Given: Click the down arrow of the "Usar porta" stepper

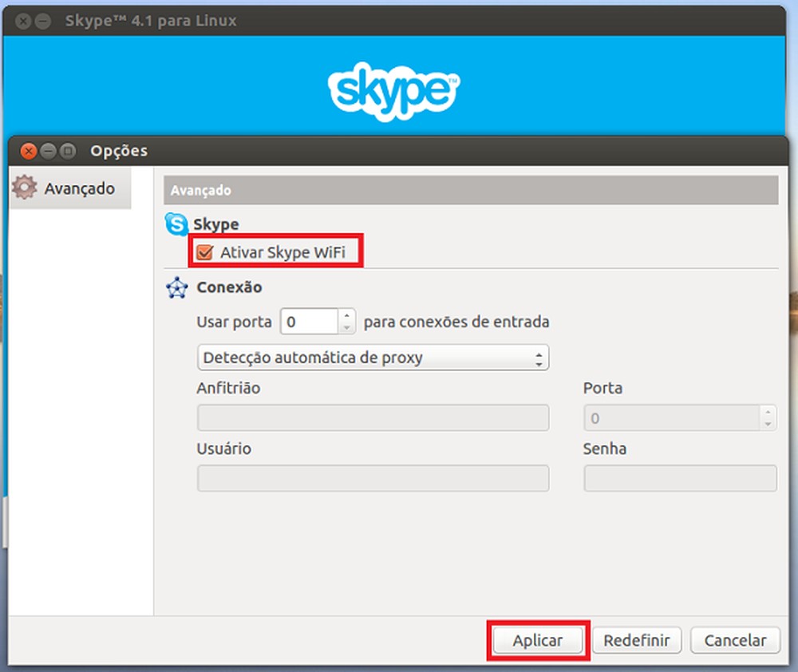Looking at the screenshot, I should pos(346,326).
